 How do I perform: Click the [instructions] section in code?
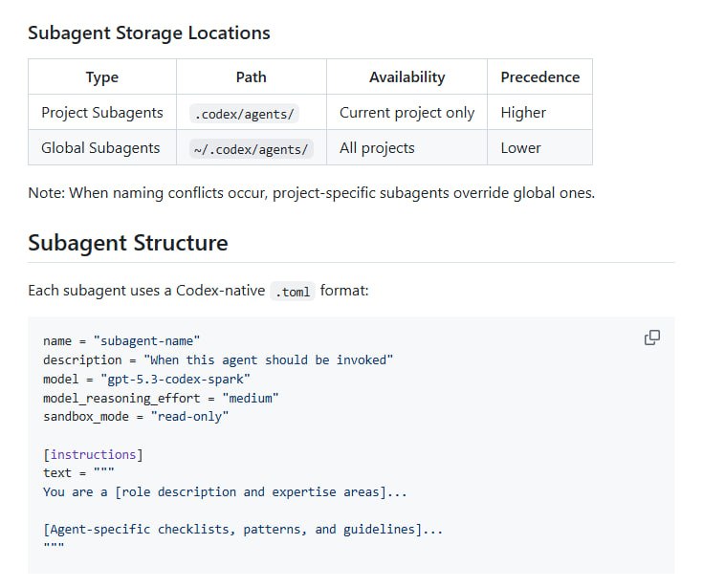coord(93,454)
